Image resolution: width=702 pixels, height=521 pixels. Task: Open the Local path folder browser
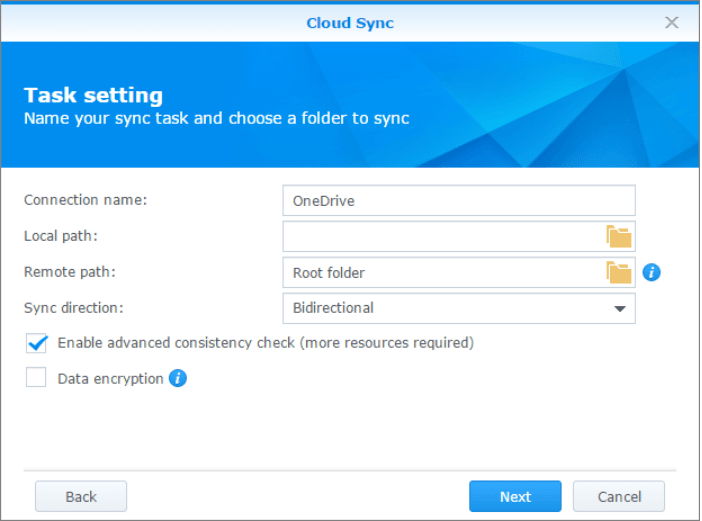[619, 237]
